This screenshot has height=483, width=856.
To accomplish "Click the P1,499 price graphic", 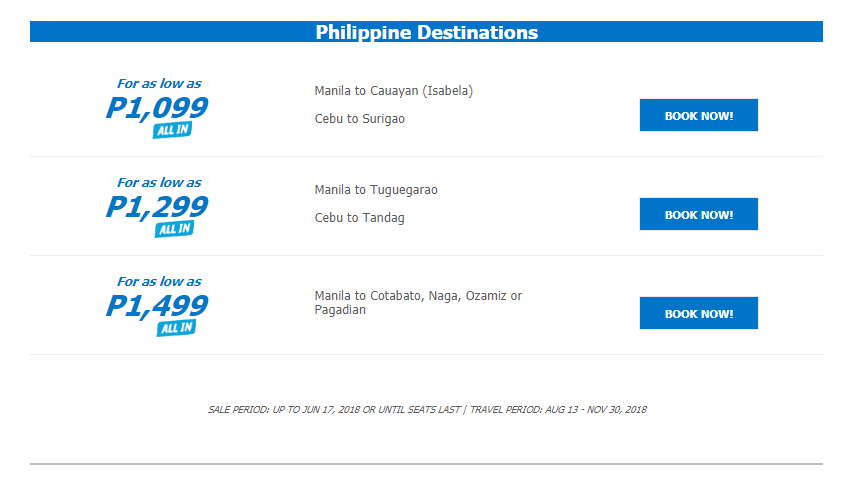I will click(157, 306).
